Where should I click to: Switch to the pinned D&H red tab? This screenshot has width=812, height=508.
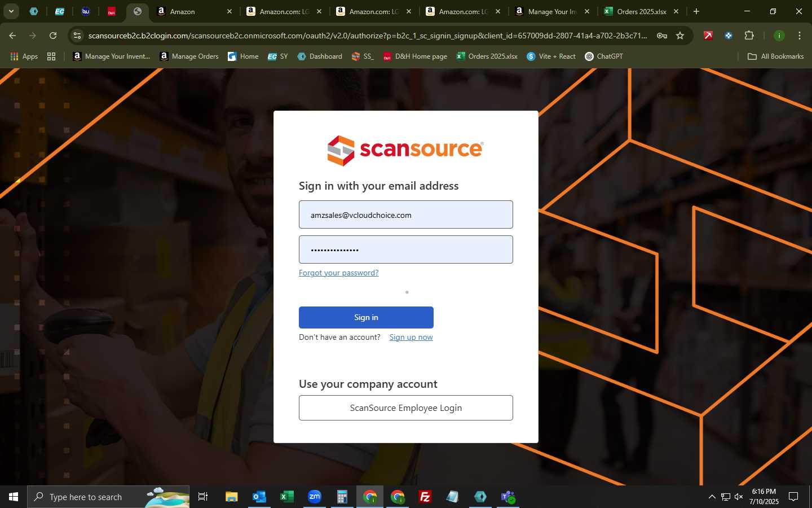tap(112, 11)
